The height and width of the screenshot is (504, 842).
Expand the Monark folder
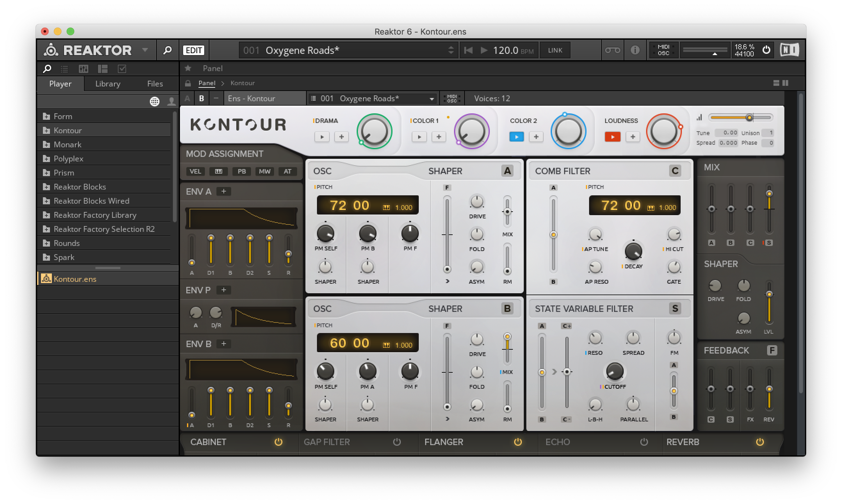(46, 145)
